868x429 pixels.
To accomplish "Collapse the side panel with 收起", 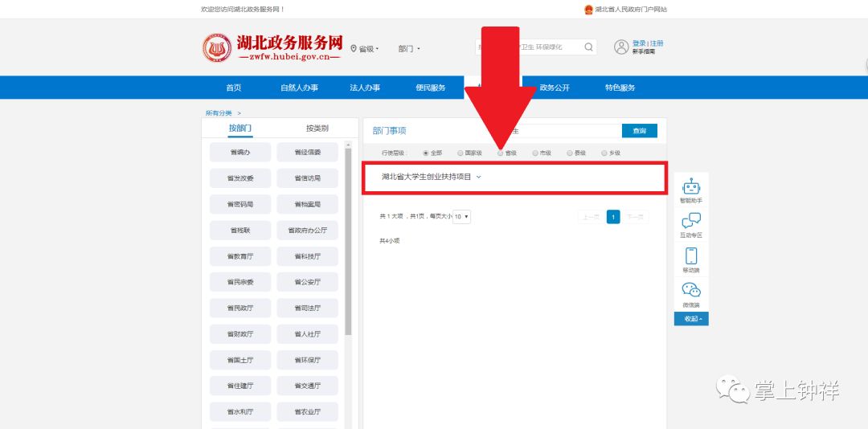I will click(691, 319).
